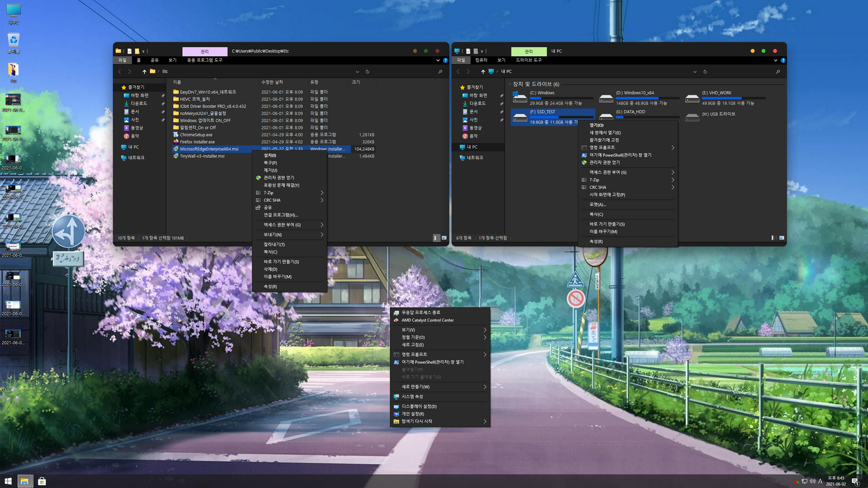The image size is (868, 488).
Task: Open 다운로드 in Etc window sidebar
Action: pos(139,104)
